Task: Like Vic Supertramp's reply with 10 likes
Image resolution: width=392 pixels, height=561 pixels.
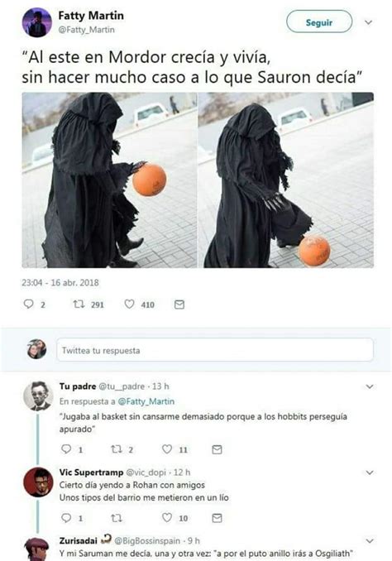Action: point(167,517)
